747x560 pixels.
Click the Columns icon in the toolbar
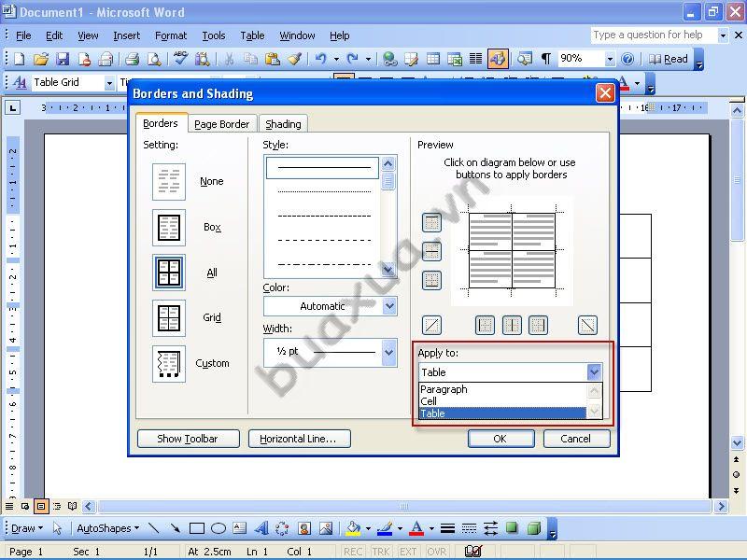pos(475,59)
